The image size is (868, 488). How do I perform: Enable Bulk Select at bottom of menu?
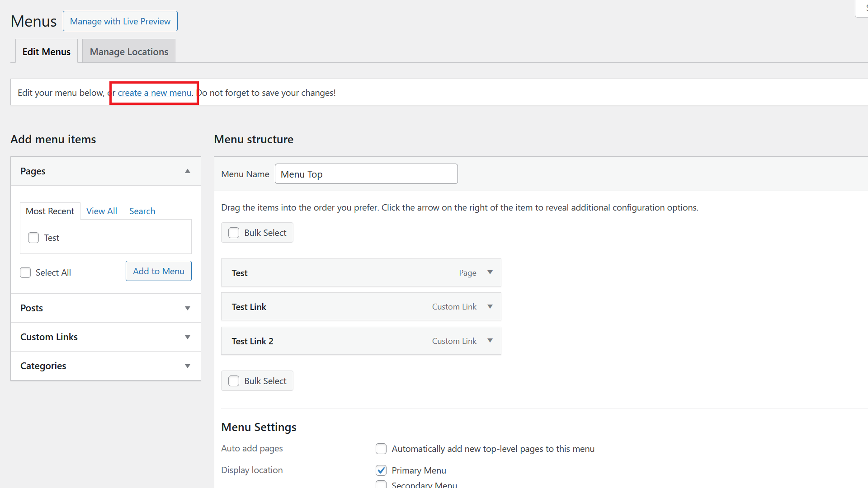click(x=234, y=381)
